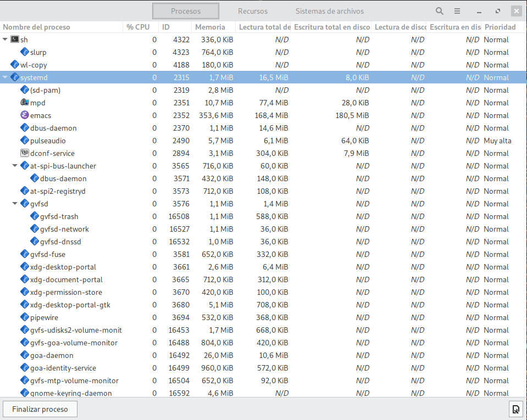Collapse the sh process tree
Viewport: 527px width, 420px height.
pos(5,40)
